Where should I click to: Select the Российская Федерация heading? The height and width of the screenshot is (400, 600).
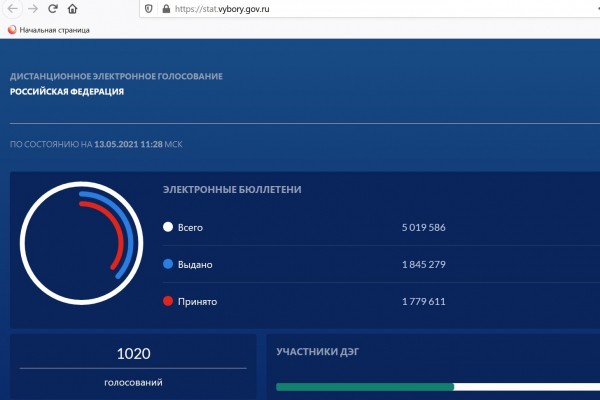67,92
